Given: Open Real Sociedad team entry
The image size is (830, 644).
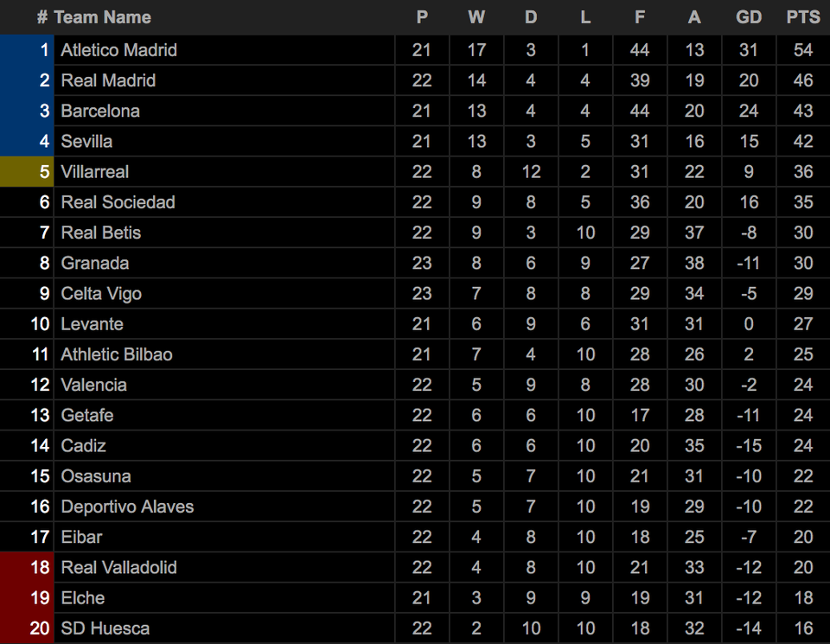Looking at the screenshot, I should point(118,202).
